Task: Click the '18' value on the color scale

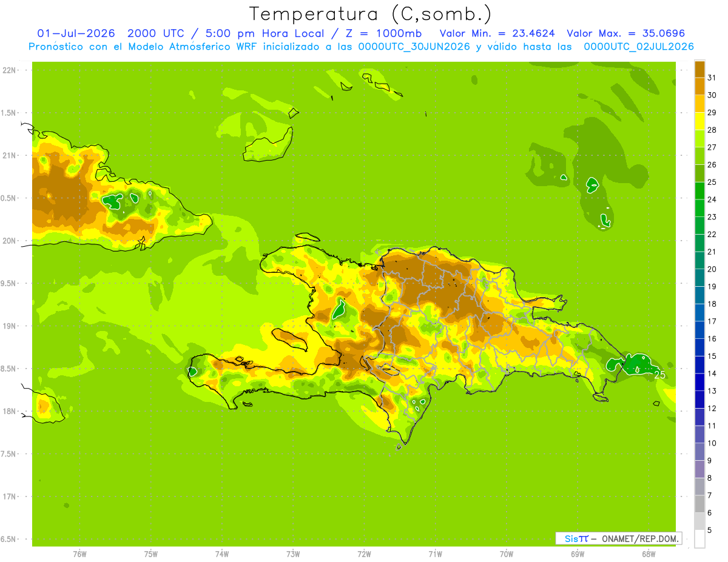Action: click(x=712, y=304)
